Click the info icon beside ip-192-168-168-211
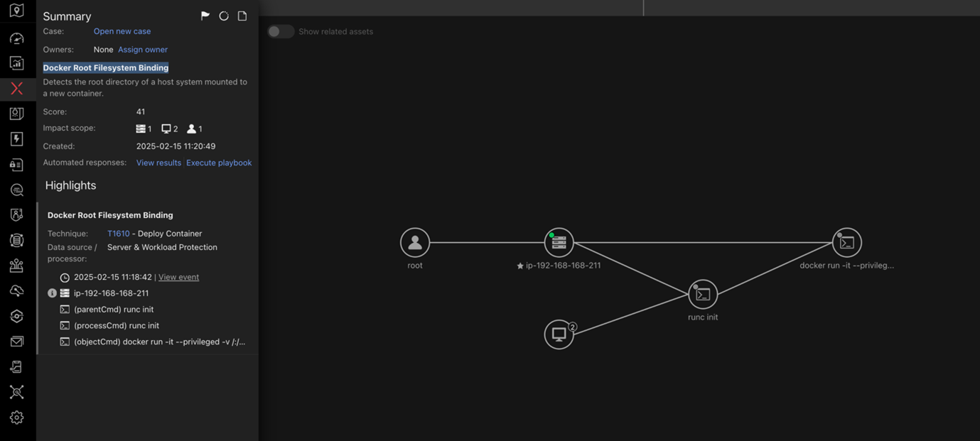 [52, 293]
